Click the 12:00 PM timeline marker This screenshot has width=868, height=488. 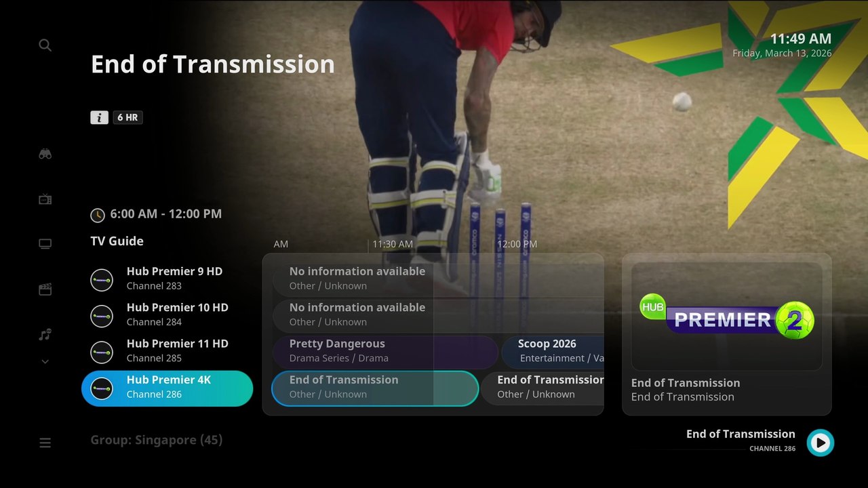[x=517, y=244]
